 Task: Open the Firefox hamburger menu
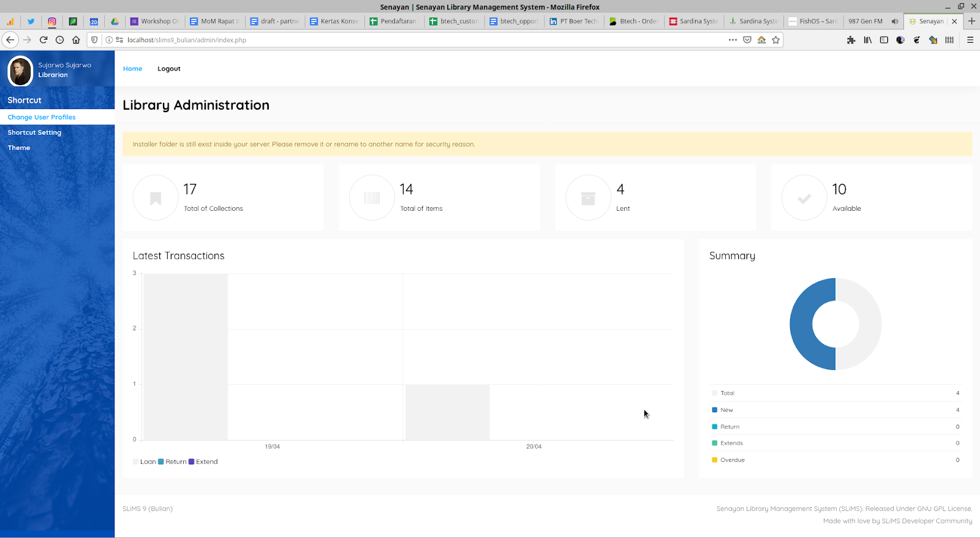tap(970, 40)
